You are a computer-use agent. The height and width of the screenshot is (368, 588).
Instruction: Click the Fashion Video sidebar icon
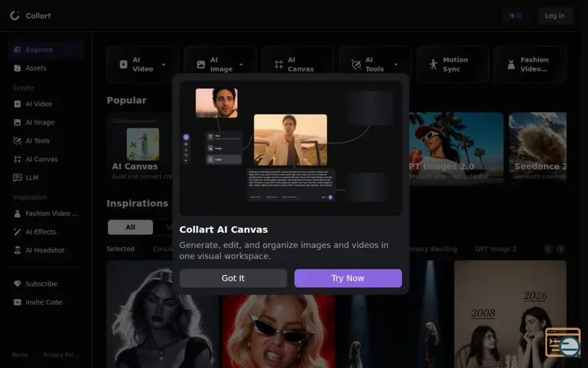(x=17, y=213)
